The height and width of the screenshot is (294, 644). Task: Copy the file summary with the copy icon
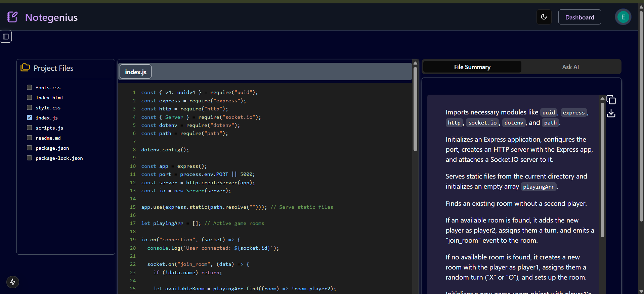pyautogui.click(x=611, y=100)
